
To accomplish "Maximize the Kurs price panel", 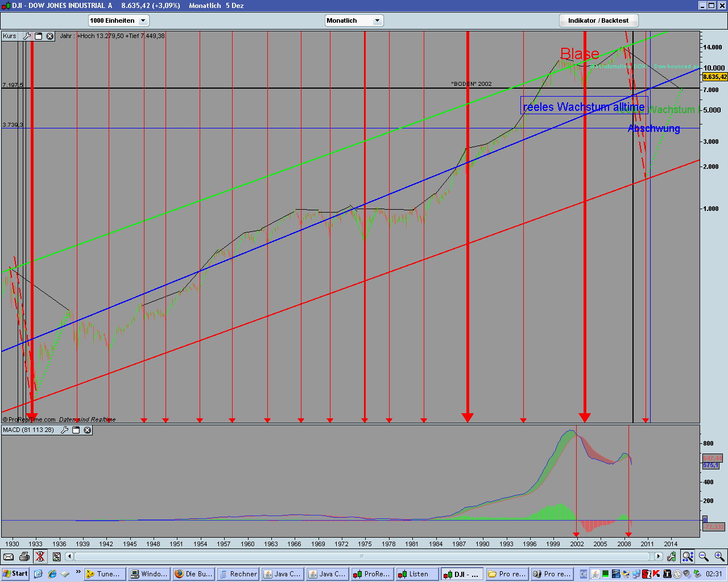I will pyautogui.click(x=39, y=36).
